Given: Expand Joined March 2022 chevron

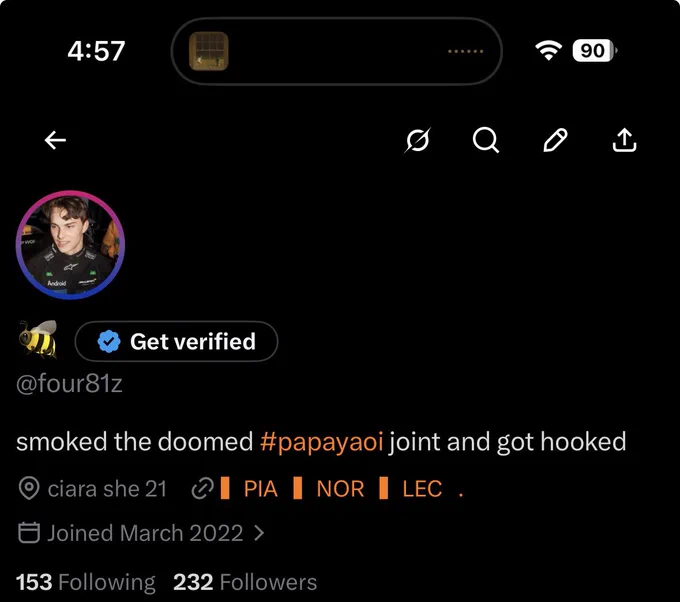Looking at the screenshot, I should pos(259,533).
